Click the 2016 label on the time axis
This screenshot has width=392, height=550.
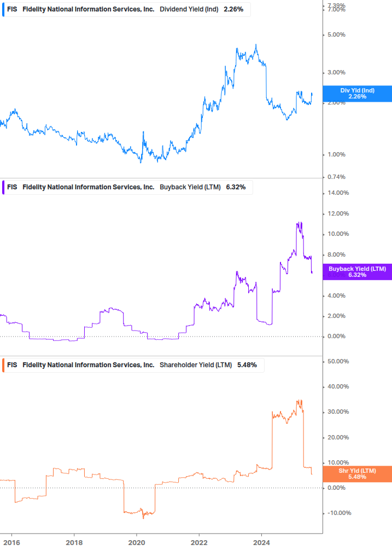11,543
